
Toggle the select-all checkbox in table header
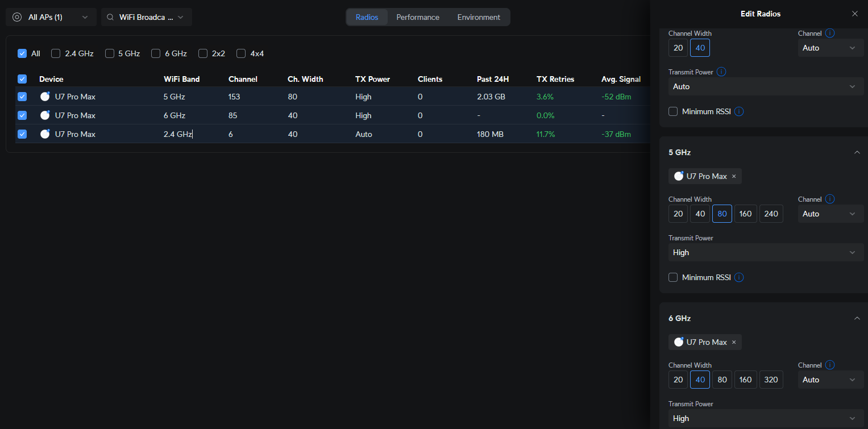point(22,79)
